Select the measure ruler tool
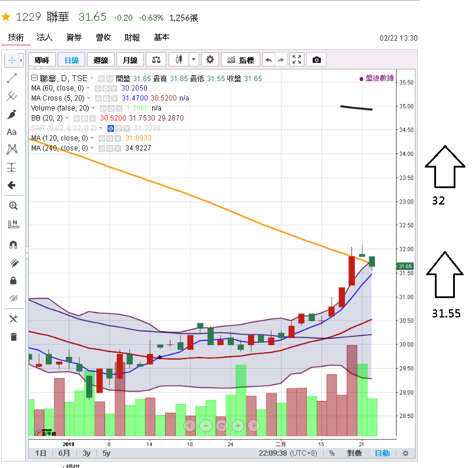The width and height of the screenshot is (476, 468). (x=13, y=224)
